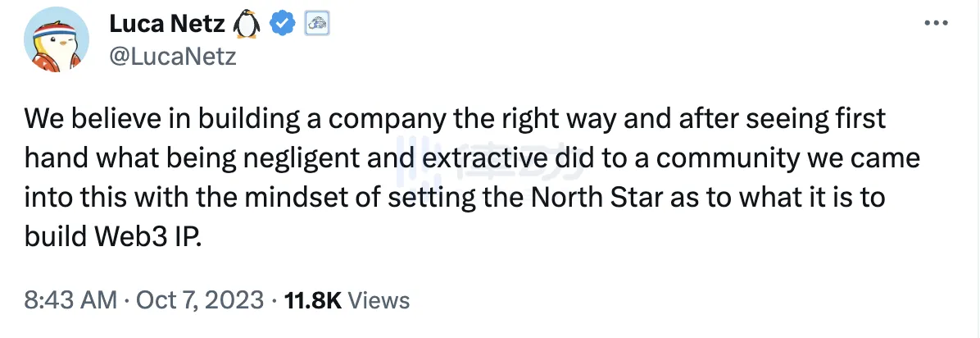980x338 pixels.
Task: Click the 11.8K view count number
Action: [312, 300]
